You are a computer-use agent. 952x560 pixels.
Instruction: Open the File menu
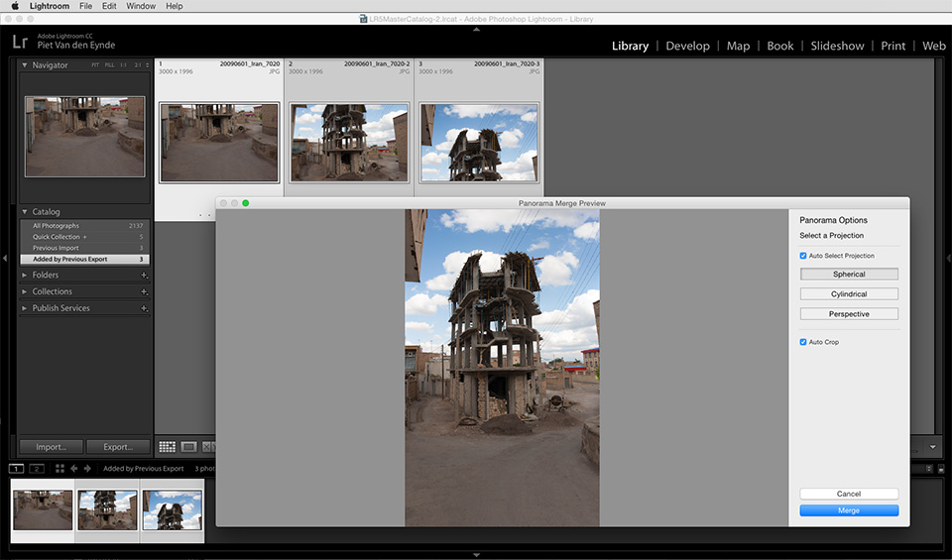click(x=85, y=6)
